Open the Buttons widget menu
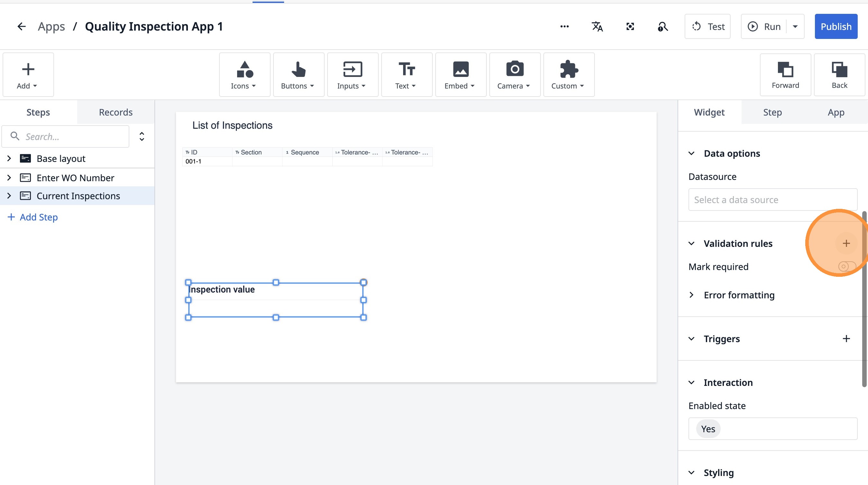868x485 pixels. point(298,75)
